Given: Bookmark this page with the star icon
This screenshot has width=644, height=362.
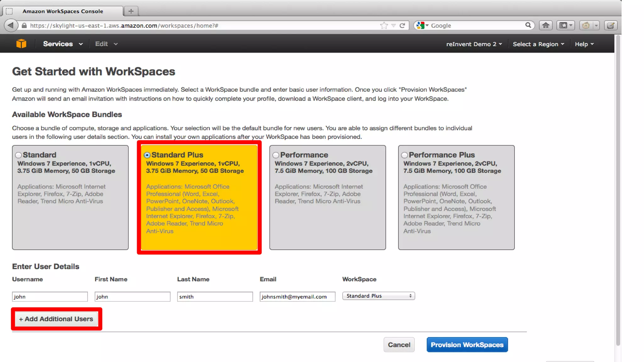Looking at the screenshot, I should point(384,25).
